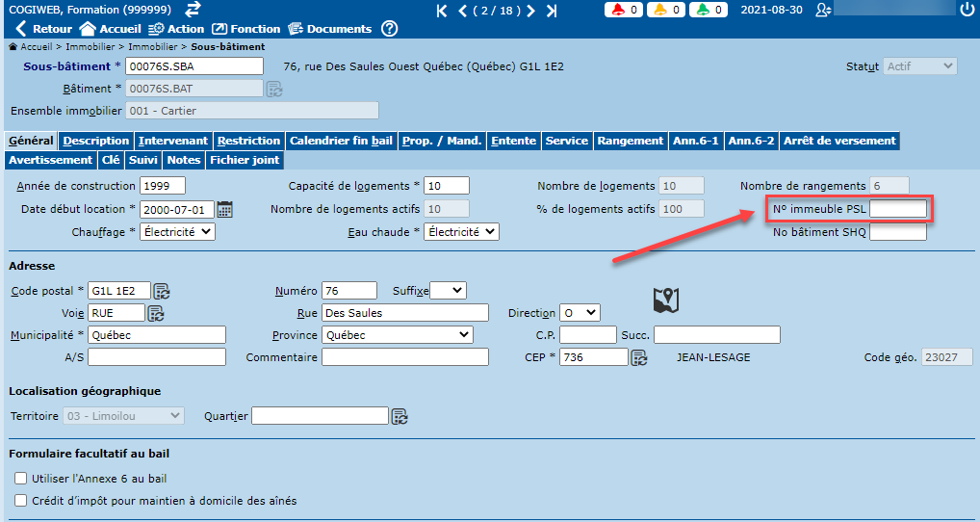
Task: Open the Eau chaude dropdown
Action: [461, 232]
